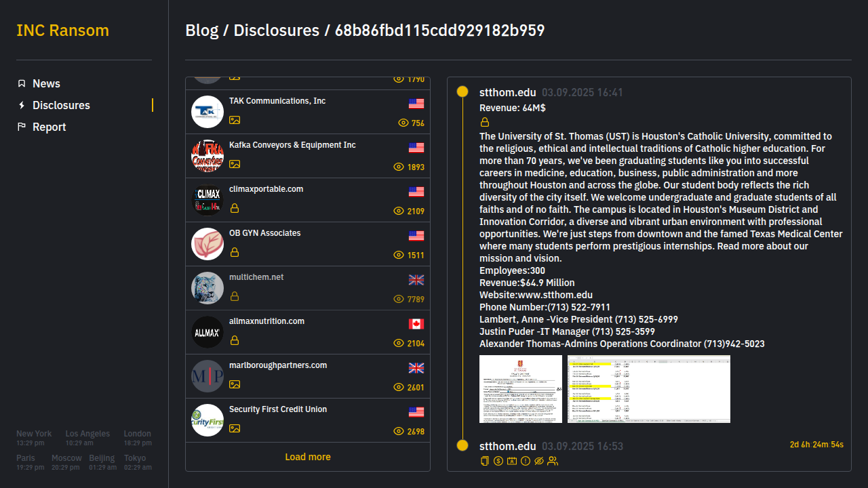Click the US flag on OB GYN Associates row

click(416, 236)
